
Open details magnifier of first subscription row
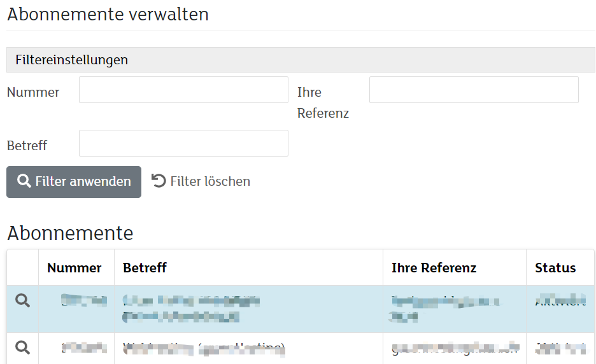(x=22, y=300)
